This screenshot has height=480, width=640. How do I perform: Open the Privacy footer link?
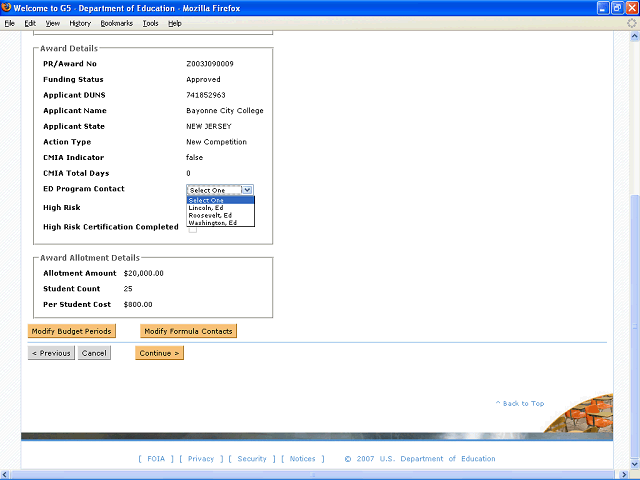[201, 459]
